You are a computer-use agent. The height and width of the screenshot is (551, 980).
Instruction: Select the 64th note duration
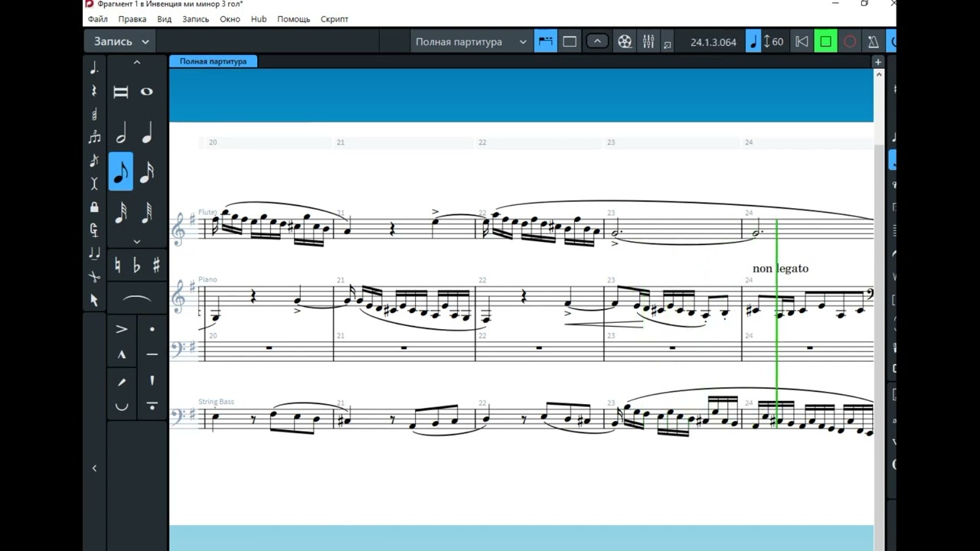tap(147, 212)
